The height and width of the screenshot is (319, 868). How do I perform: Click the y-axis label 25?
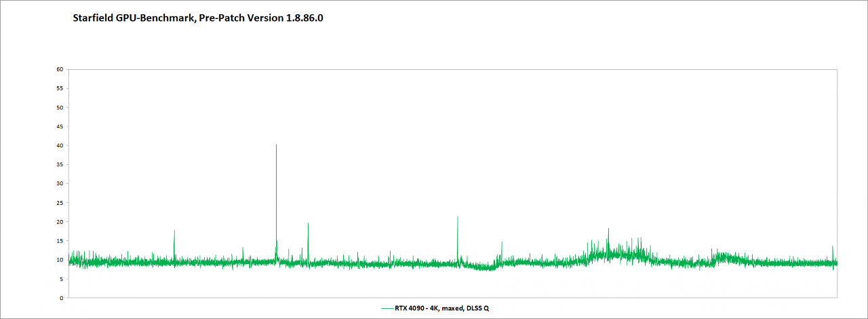pos(60,202)
